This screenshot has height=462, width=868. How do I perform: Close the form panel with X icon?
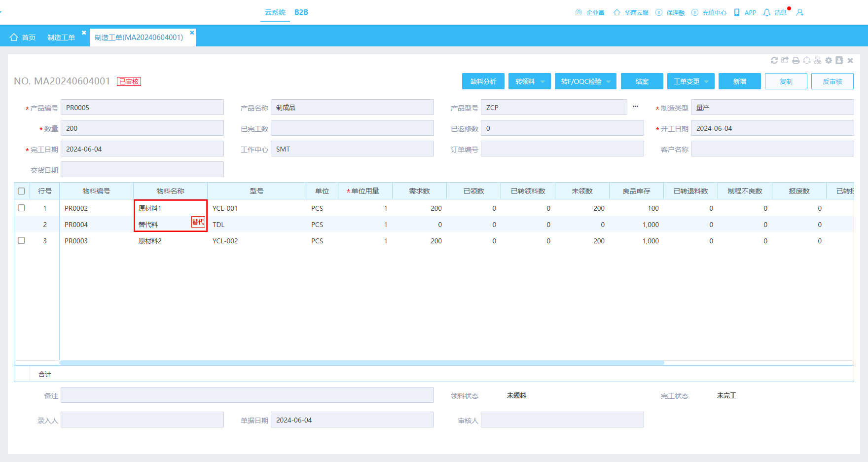point(850,60)
